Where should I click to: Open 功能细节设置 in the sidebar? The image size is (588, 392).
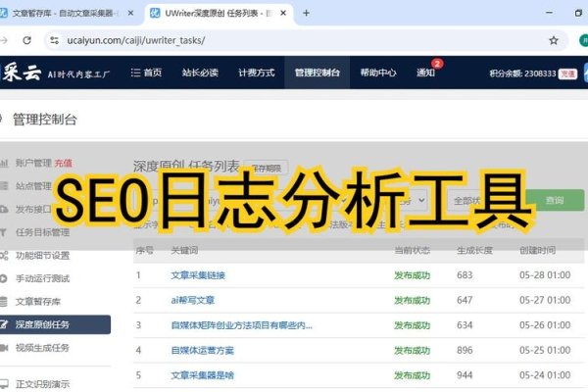click(42, 256)
